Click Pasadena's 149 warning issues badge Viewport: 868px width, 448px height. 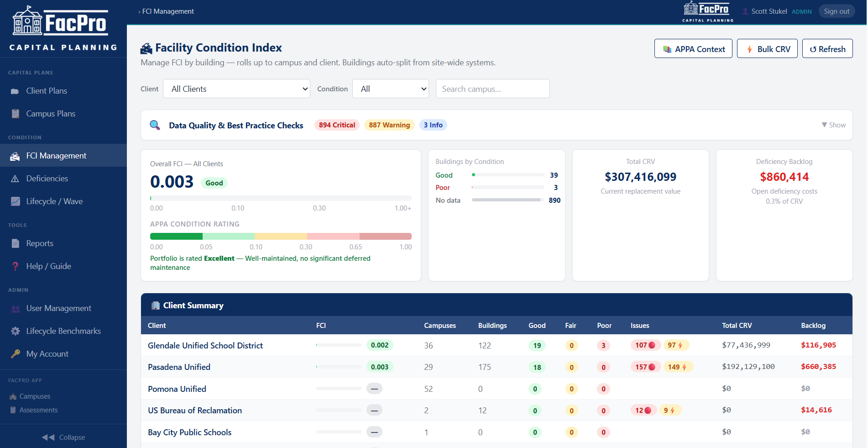tap(678, 367)
